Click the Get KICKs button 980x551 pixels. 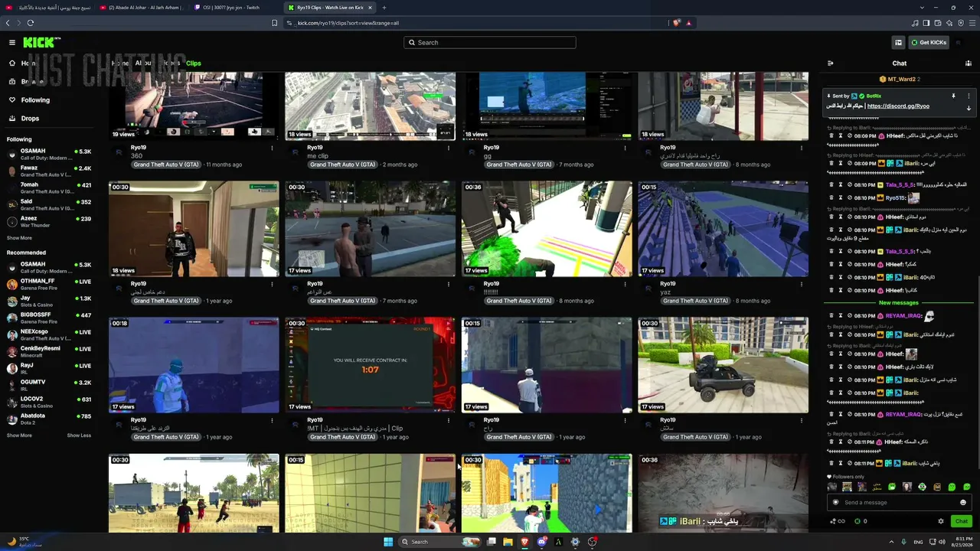coord(929,42)
